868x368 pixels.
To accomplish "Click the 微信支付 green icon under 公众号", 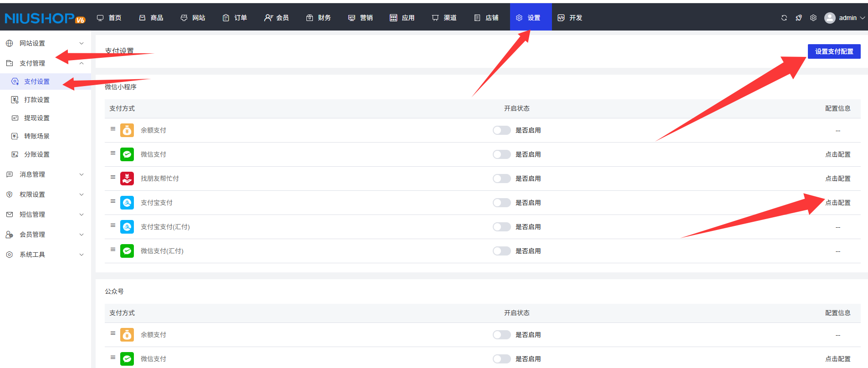I will tap(127, 359).
